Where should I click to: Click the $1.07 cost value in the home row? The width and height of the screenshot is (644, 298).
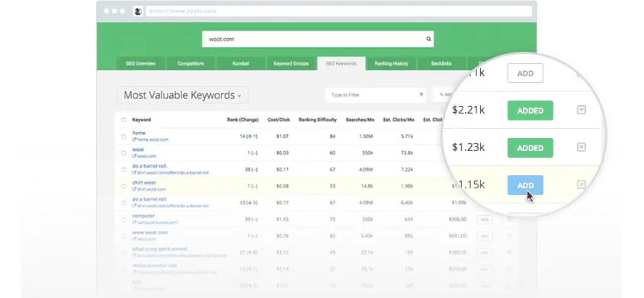coord(282,136)
